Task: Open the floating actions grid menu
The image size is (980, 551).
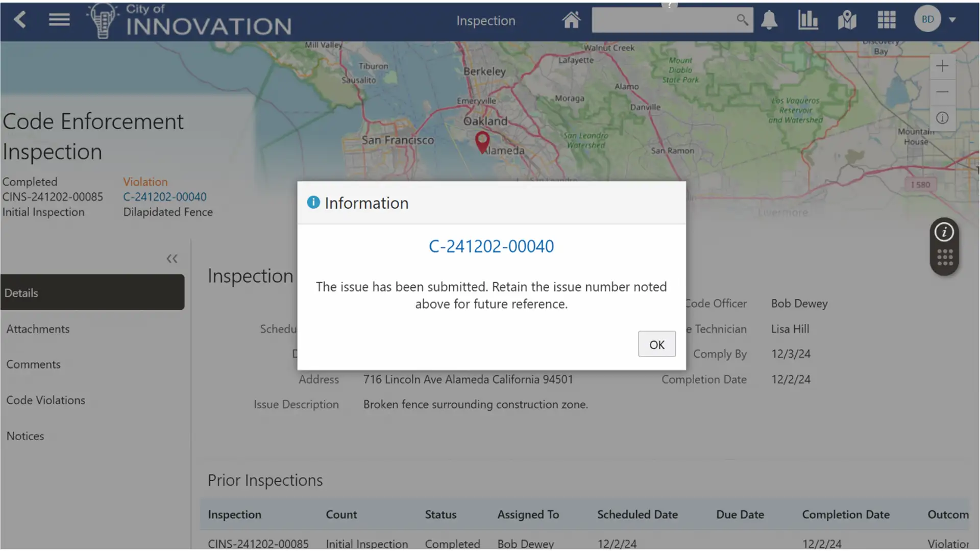Action: point(945,258)
